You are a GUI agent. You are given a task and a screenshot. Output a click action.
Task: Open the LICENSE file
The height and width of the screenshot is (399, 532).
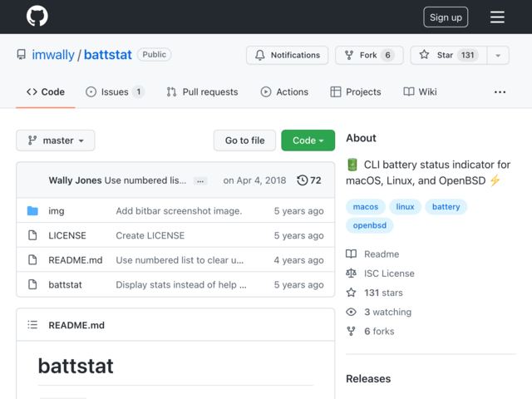[x=67, y=235]
